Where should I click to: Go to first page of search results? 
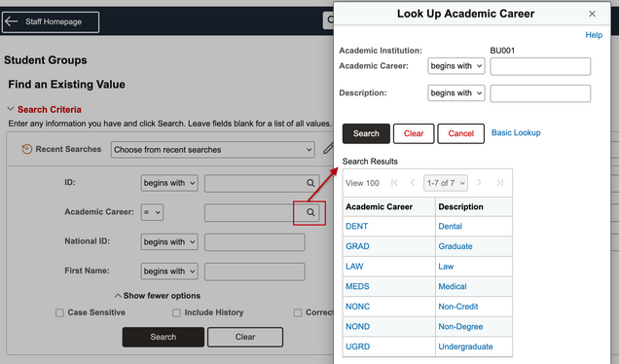(x=394, y=182)
